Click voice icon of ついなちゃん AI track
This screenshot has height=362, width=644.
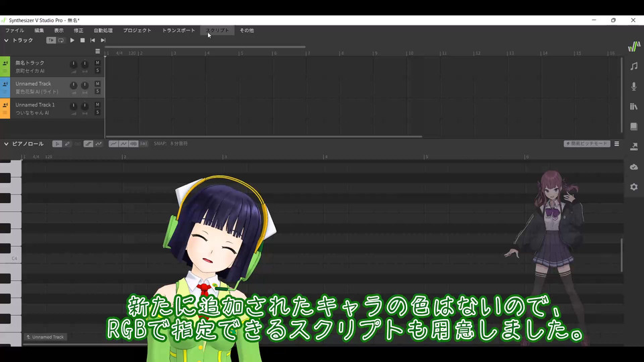(5, 105)
